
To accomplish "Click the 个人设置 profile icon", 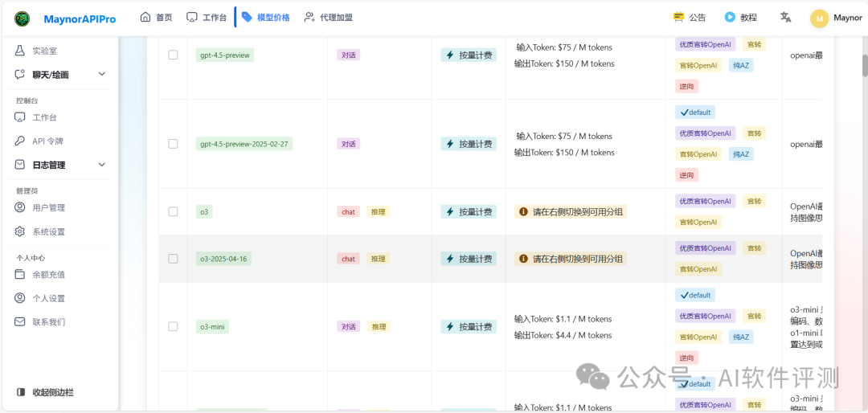I will click(20, 298).
